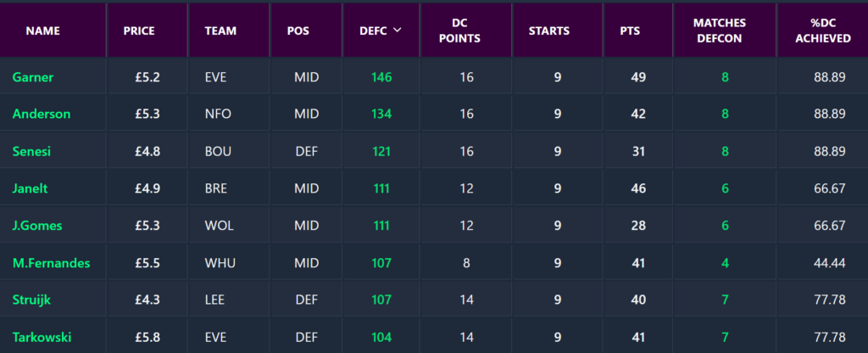Click Janelt player name
The image size is (868, 353).
point(29,188)
